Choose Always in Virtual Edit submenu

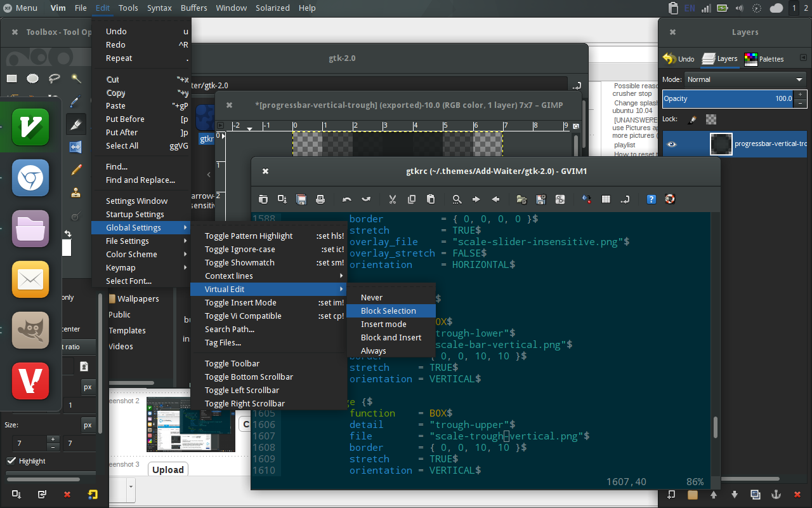tap(391, 351)
